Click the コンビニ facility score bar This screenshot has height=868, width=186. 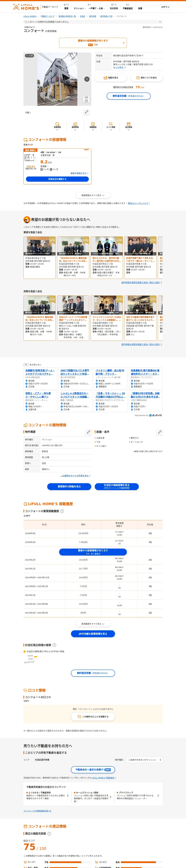click(x=142, y=862)
